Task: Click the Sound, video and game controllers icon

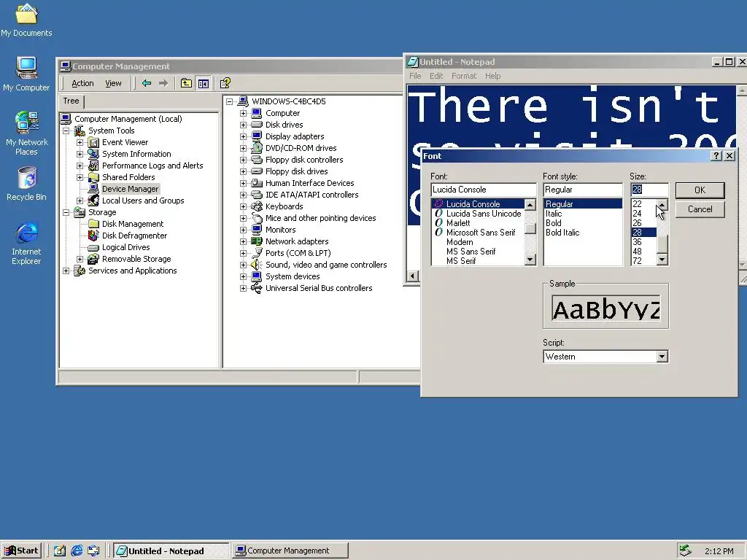Action: 256,264
